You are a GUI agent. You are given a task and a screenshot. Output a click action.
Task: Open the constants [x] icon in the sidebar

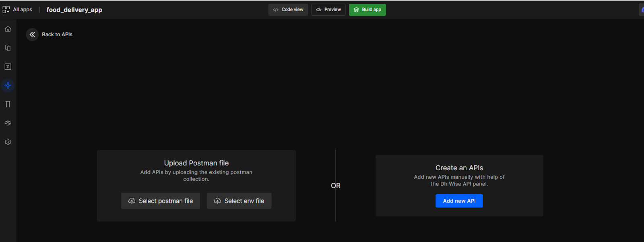click(x=8, y=67)
